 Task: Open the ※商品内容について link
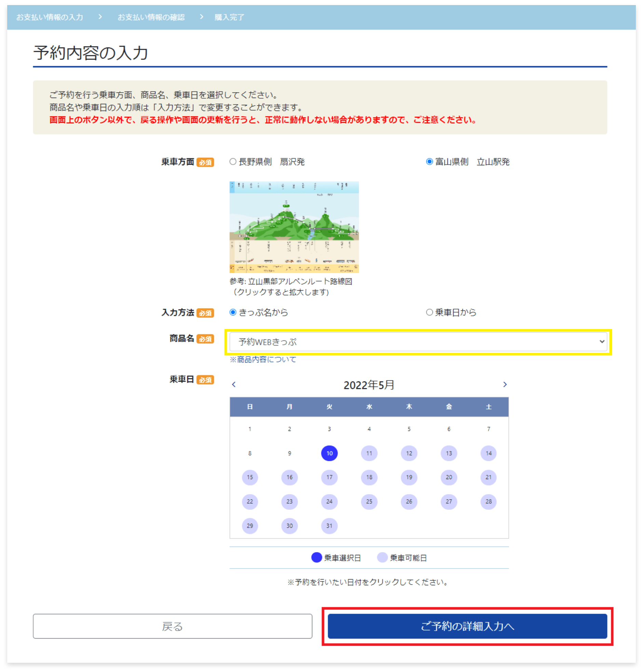(263, 359)
